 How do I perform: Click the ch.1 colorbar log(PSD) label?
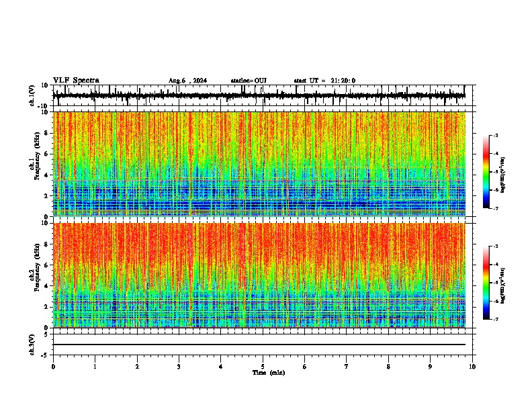click(x=503, y=175)
